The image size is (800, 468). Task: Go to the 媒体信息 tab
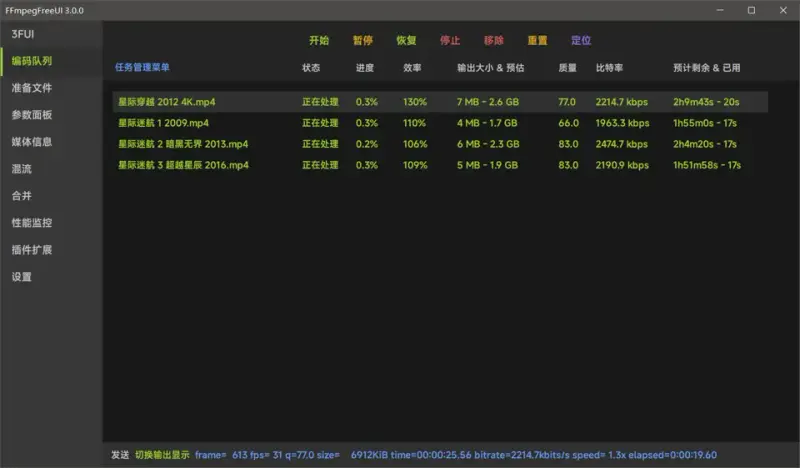tap(32, 142)
